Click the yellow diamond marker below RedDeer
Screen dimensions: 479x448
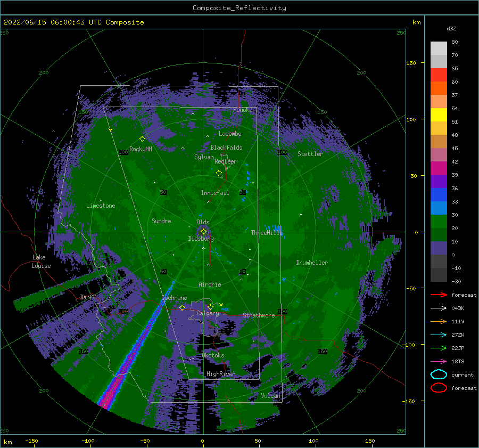coord(219,173)
